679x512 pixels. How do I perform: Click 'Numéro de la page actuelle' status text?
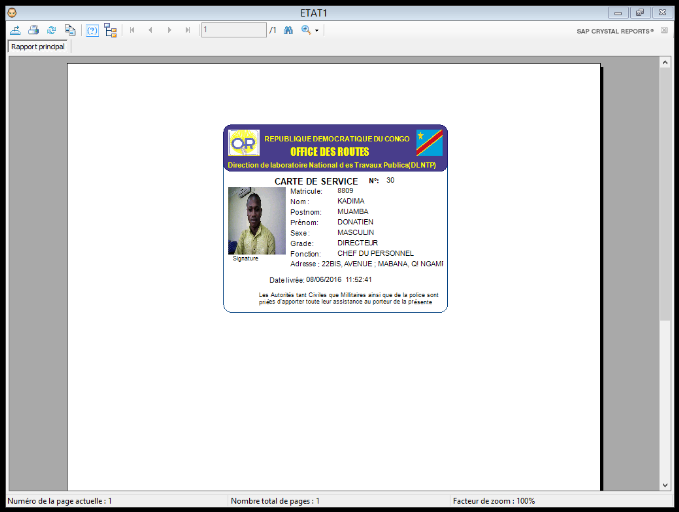(x=60, y=501)
